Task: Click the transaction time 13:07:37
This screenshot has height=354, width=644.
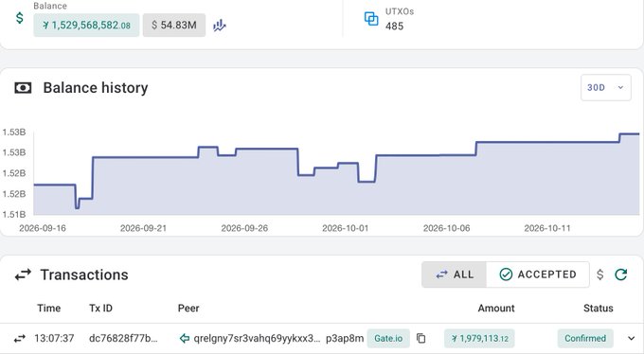Action: coord(54,339)
